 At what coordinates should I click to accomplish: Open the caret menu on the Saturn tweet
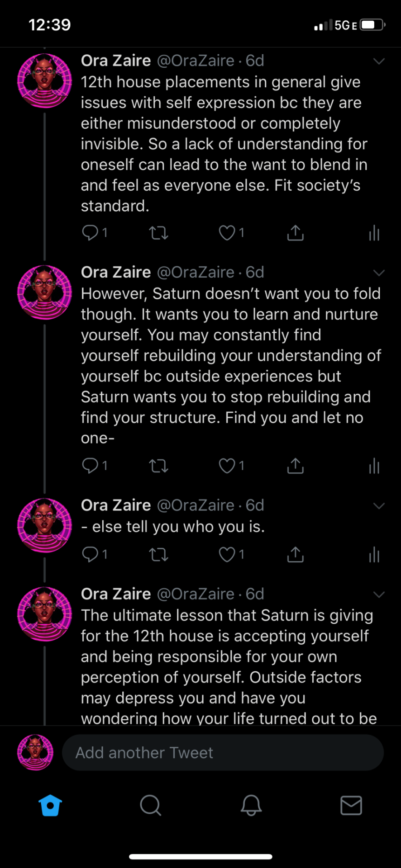[x=379, y=273]
